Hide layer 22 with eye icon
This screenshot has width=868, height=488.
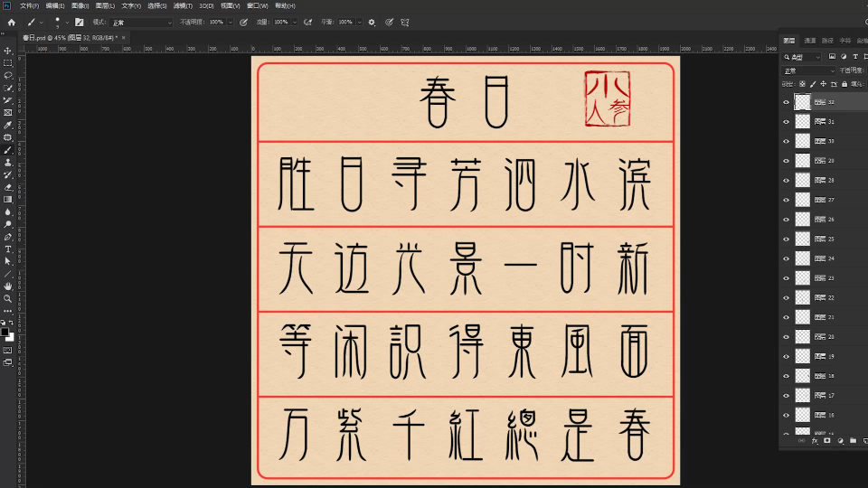point(786,297)
